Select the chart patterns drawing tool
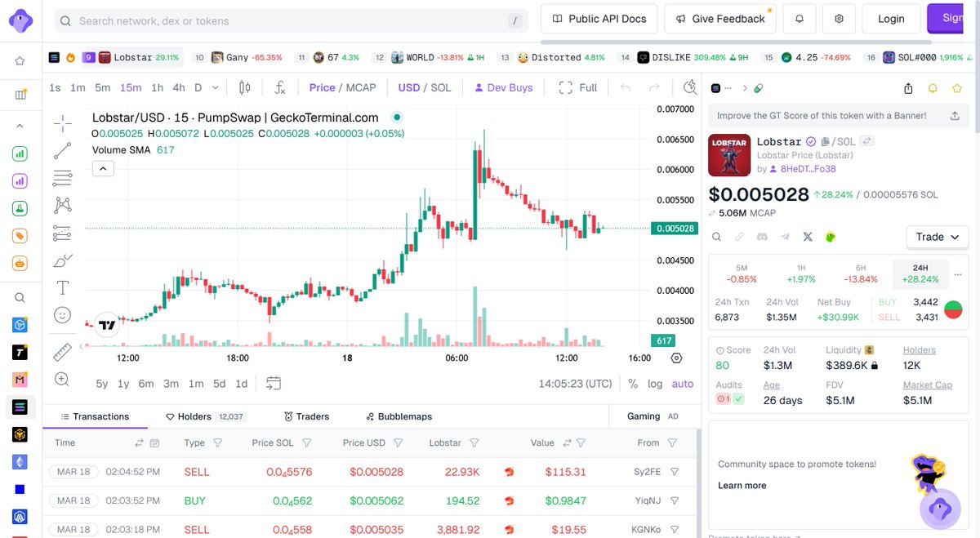The image size is (980, 538). click(x=63, y=206)
